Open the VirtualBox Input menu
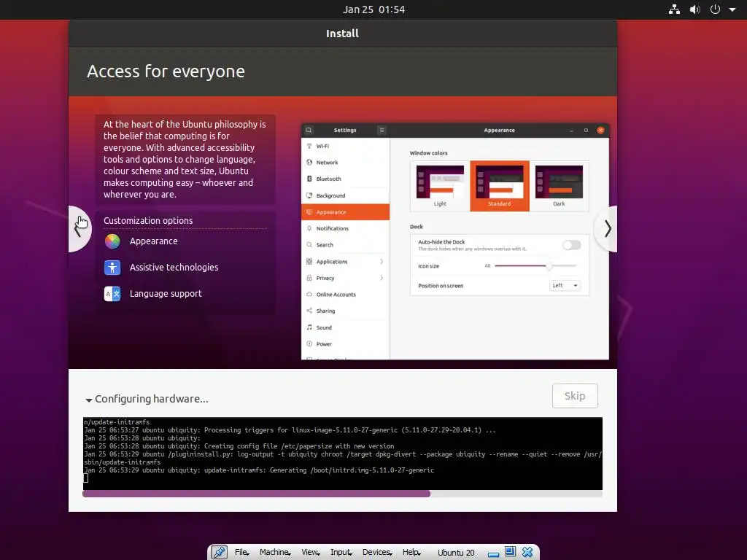The image size is (747, 560). pos(341,553)
